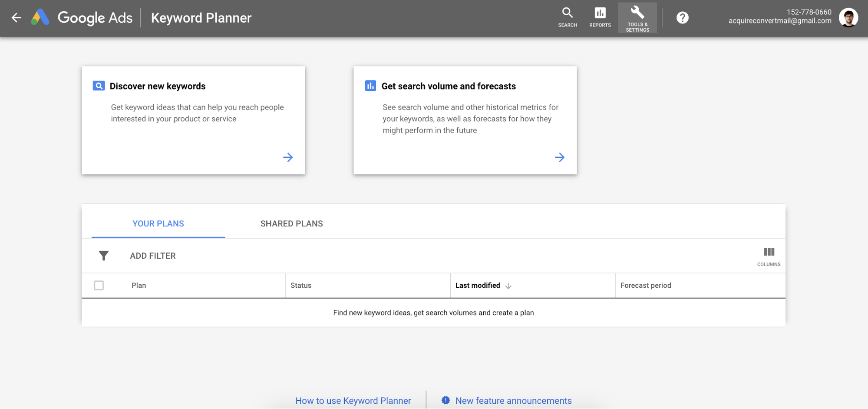868x409 pixels.
Task: Click the Google Ads logo
Action: [40, 18]
